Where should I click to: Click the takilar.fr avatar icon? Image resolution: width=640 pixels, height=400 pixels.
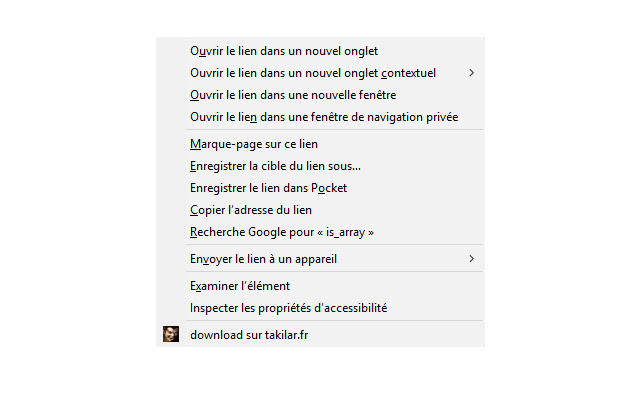pyautogui.click(x=171, y=334)
